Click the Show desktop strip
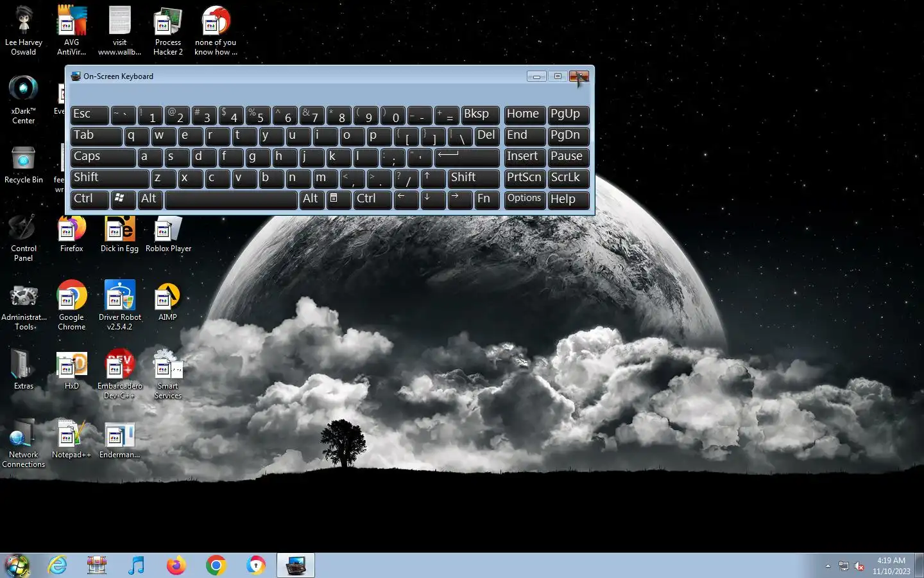924x578 pixels. (920, 566)
